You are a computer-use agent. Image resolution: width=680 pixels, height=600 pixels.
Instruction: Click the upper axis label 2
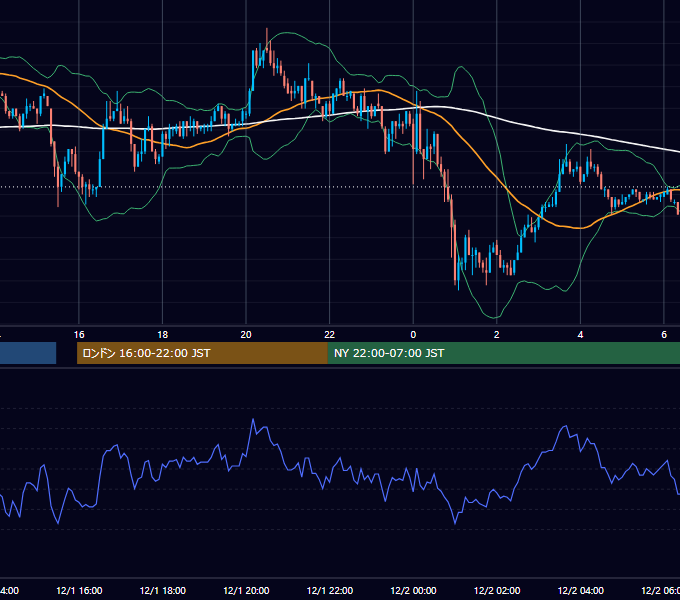(x=497, y=335)
